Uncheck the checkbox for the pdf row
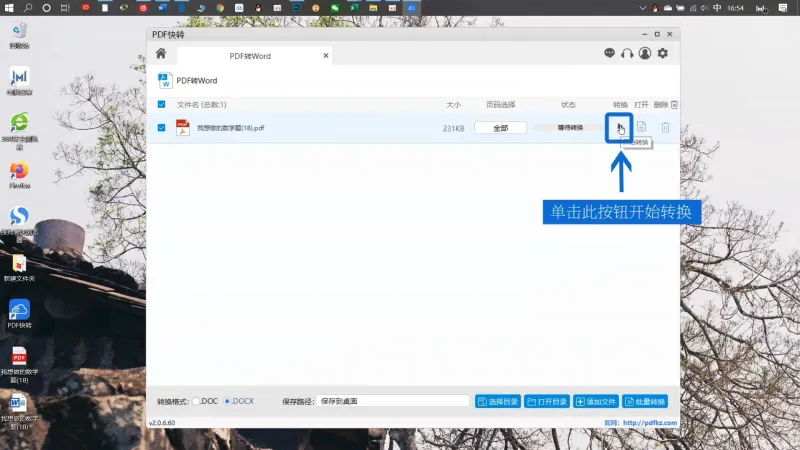This screenshot has height=450, width=800. (x=161, y=128)
